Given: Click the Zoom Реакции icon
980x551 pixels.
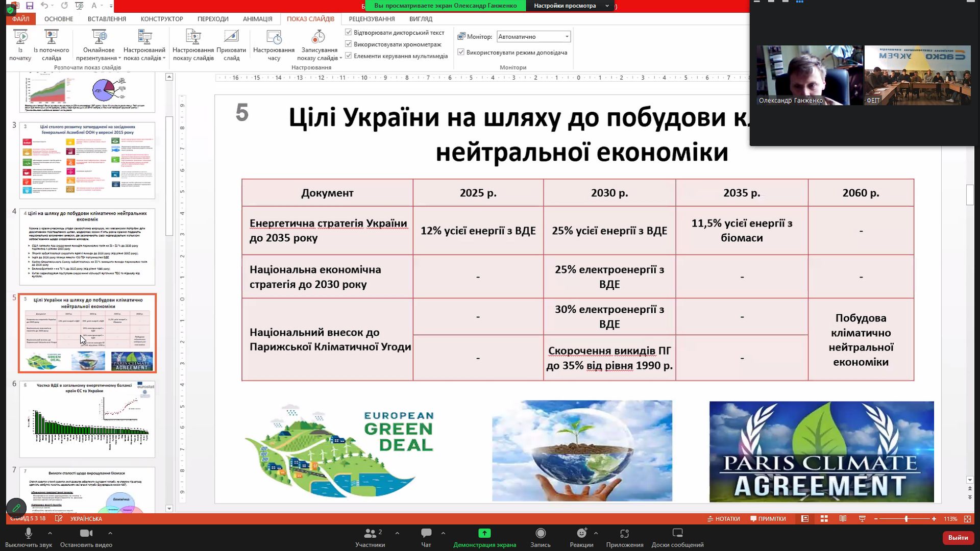Looking at the screenshot, I should (581, 534).
